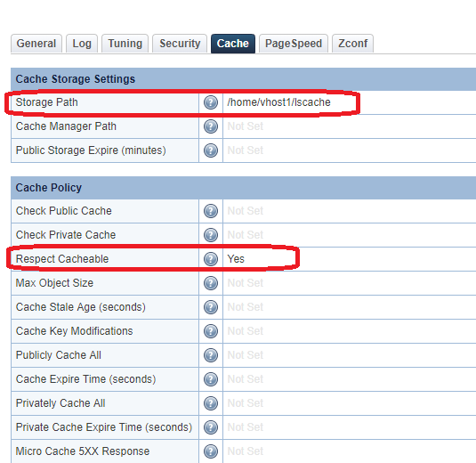This screenshot has width=476, height=463.
Task: Select the Security tab
Action: pos(180,44)
